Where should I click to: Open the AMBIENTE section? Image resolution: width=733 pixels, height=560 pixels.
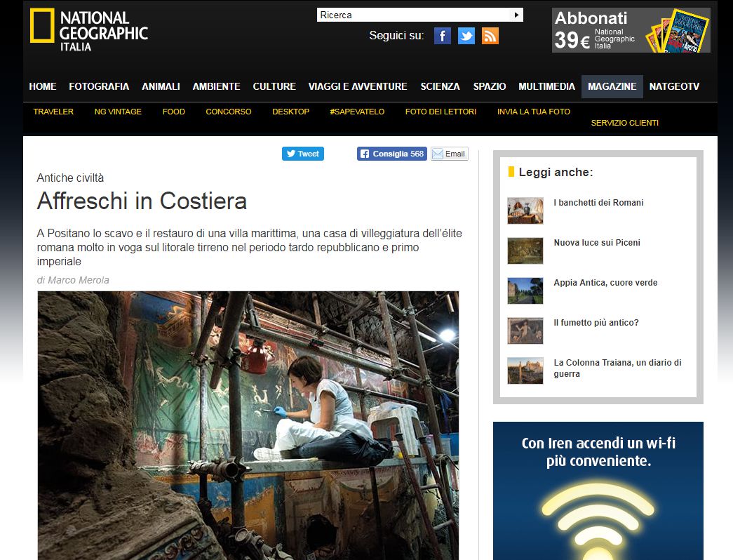[x=217, y=86]
